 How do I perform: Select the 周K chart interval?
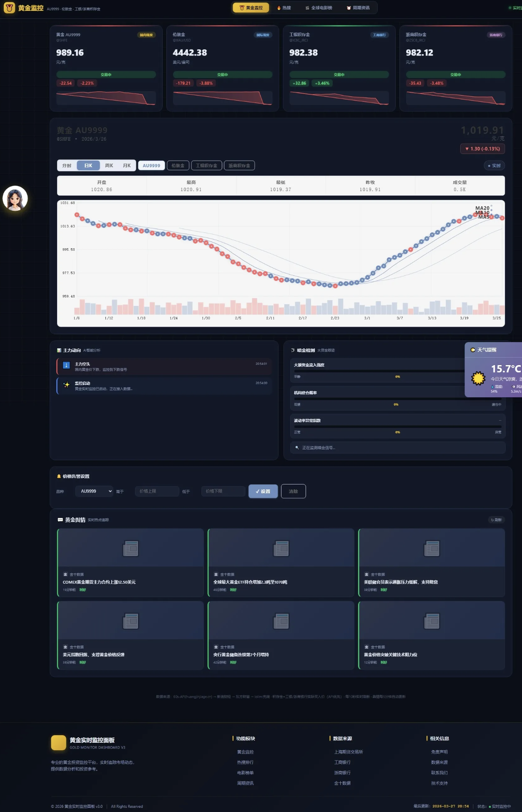pos(109,166)
